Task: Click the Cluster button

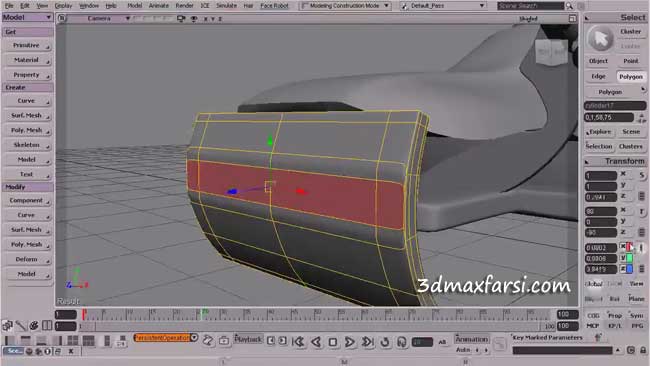Action: (631, 32)
